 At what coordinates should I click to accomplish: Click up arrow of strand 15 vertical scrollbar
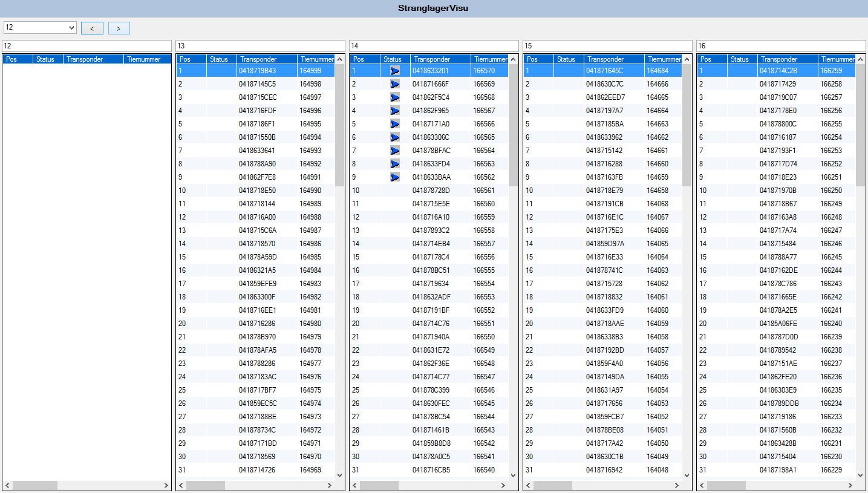point(687,59)
